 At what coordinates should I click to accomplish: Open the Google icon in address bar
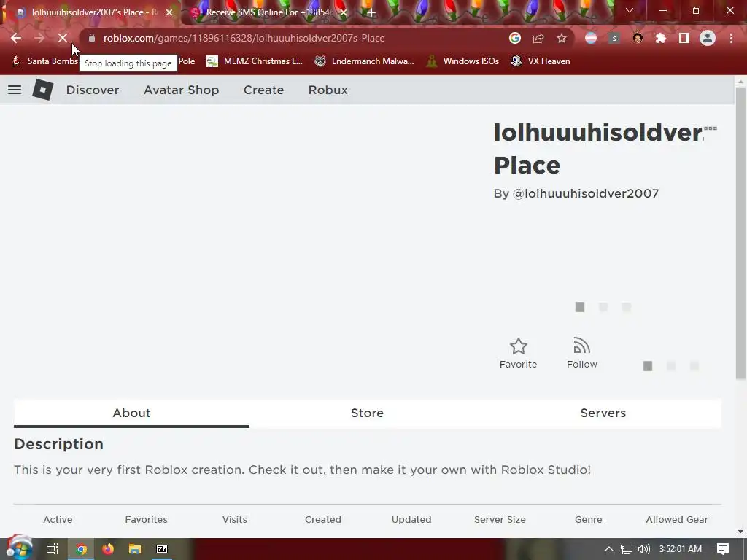point(515,38)
